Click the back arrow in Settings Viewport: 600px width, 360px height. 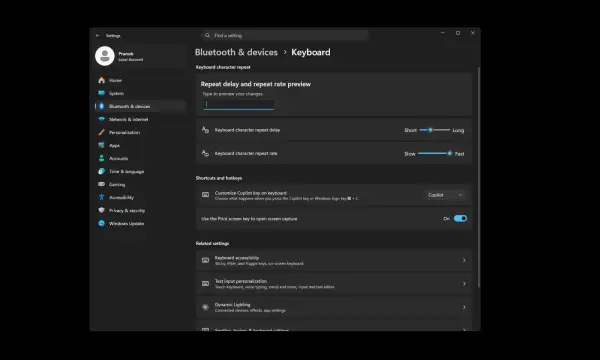point(98,36)
